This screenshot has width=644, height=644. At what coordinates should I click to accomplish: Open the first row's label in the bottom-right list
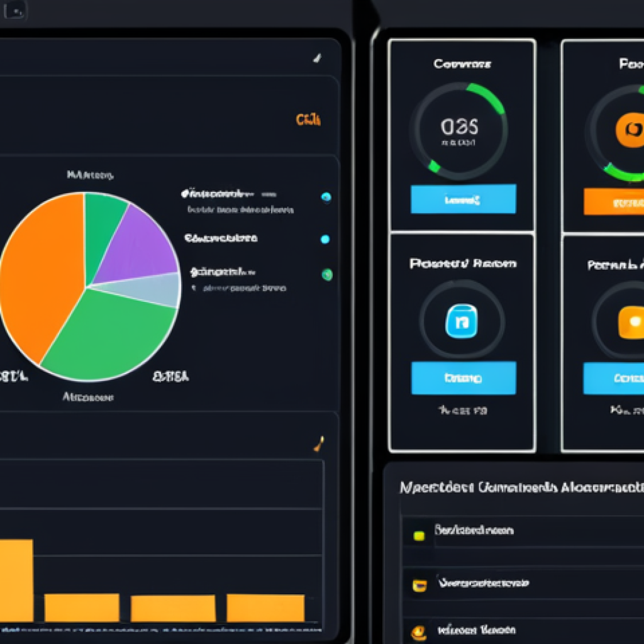(x=474, y=530)
